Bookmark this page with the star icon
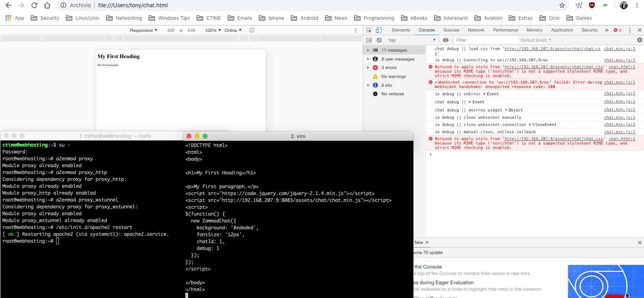This screenshot has height=298, width=644. (x=562, y=5)
